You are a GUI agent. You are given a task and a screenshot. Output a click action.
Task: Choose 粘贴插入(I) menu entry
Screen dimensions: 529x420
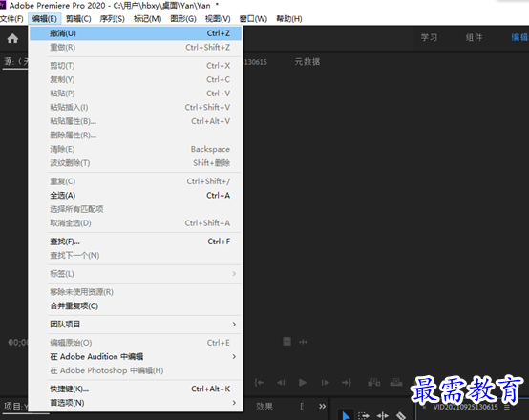(x=136, y=107)
